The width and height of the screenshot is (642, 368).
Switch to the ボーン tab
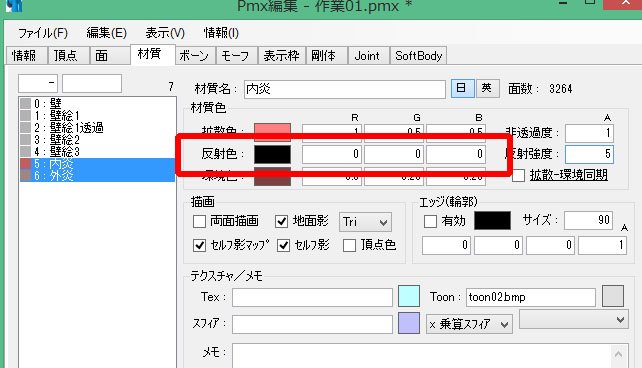195,56
